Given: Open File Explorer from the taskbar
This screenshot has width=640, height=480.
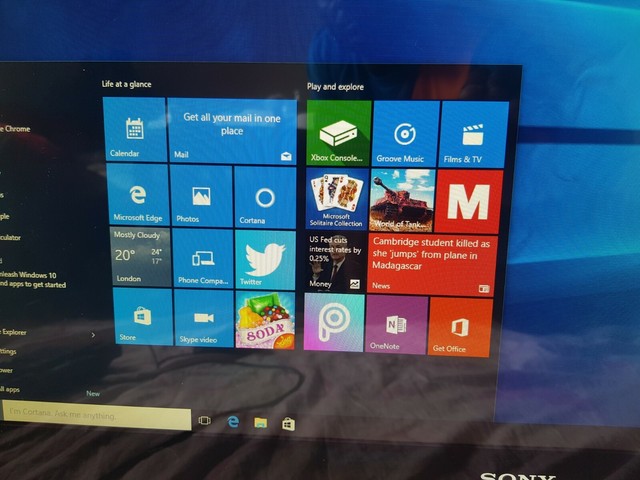Looking at the screenshot, I should click(x=260, y=423).
